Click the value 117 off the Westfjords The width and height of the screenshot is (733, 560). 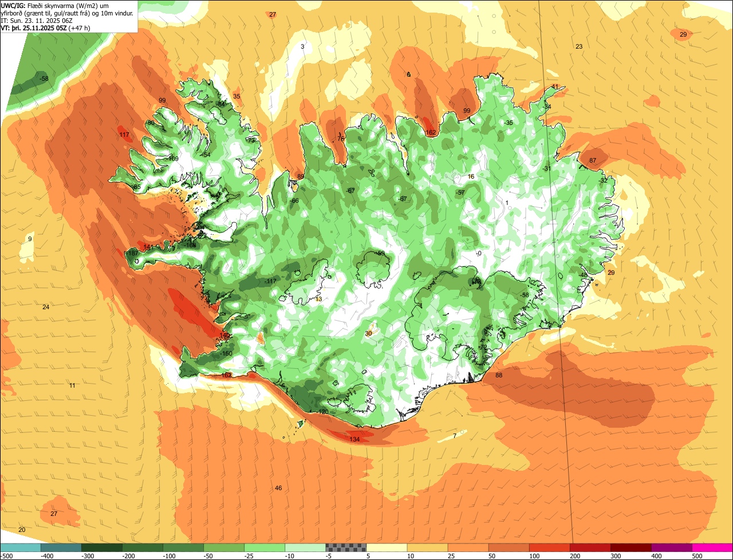point(124,135)
